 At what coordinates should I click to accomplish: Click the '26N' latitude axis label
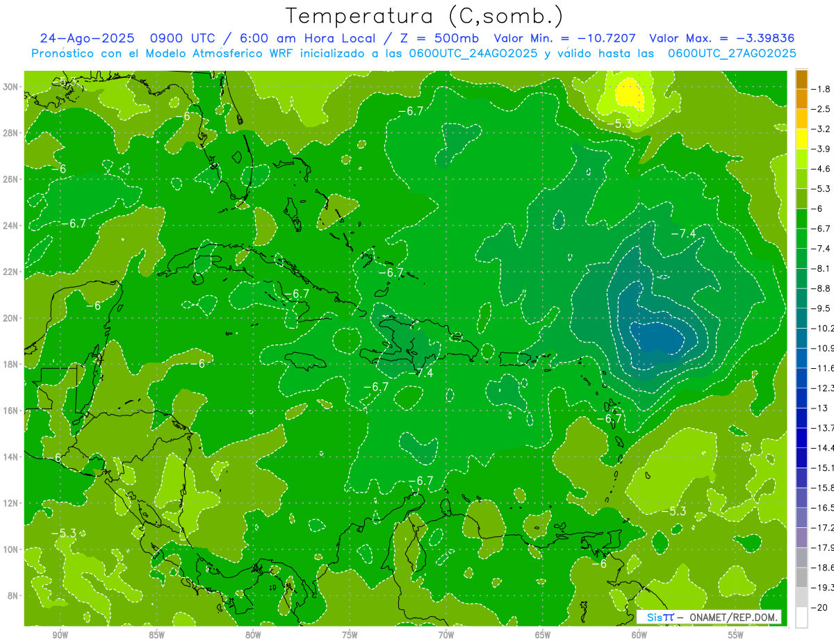(11, 179)
